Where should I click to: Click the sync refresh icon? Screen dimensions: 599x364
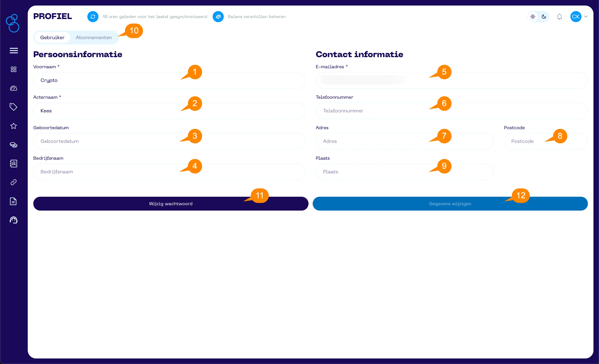93,16
